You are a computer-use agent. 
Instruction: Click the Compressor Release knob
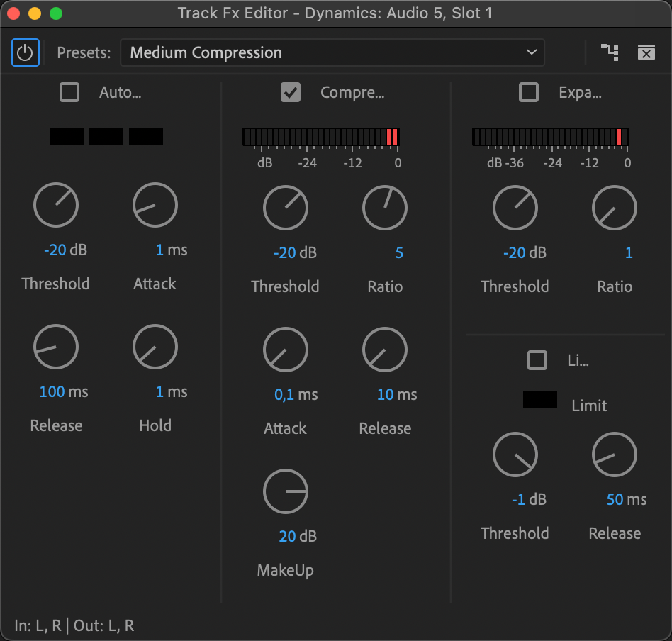[x=385, y=350]
